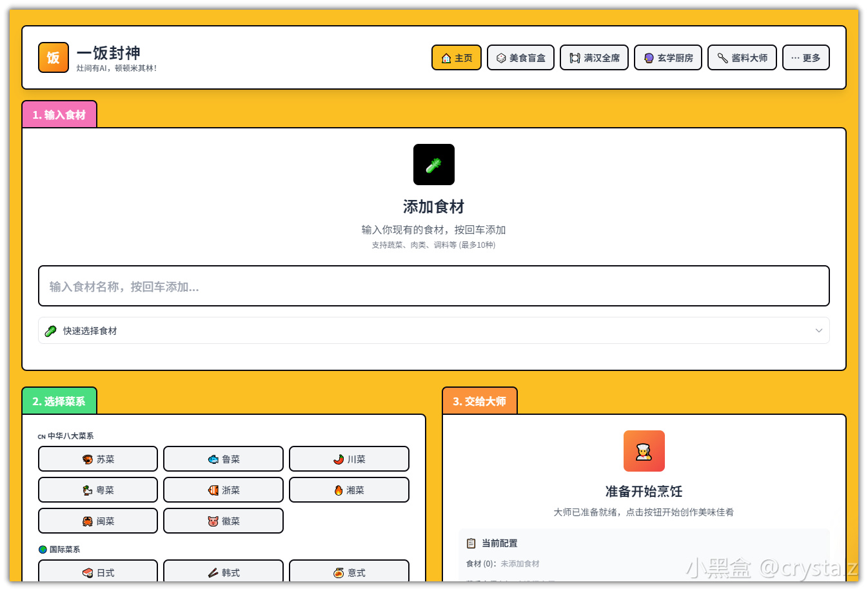
Task: Click the 准备开始烹饪 heading
Action: tap(644, 492)
